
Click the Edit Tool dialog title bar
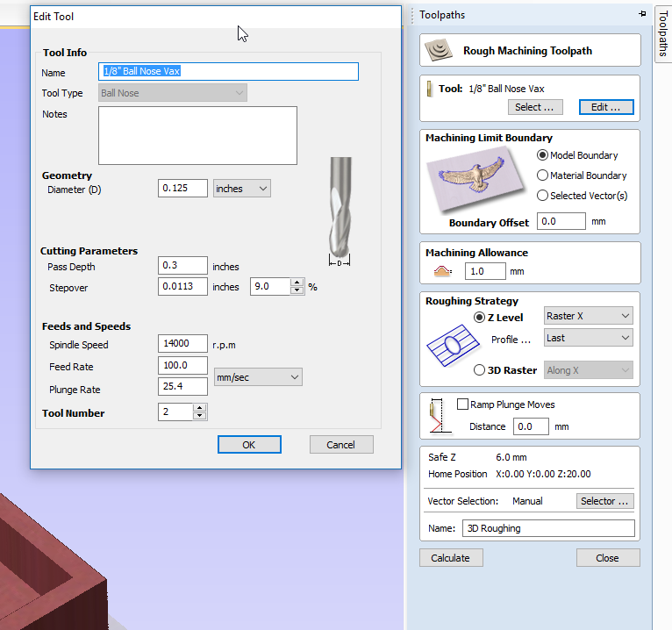click(x=216, y=17)
